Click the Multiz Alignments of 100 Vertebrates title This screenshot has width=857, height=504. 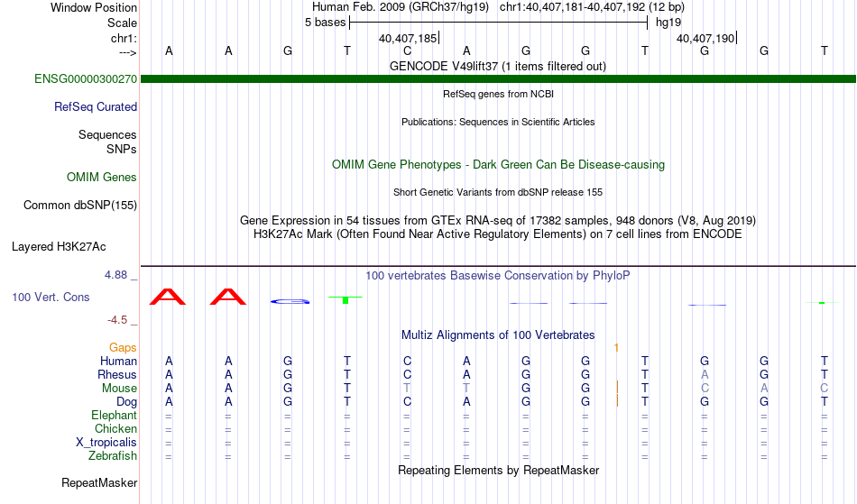[x=498, y=334]
